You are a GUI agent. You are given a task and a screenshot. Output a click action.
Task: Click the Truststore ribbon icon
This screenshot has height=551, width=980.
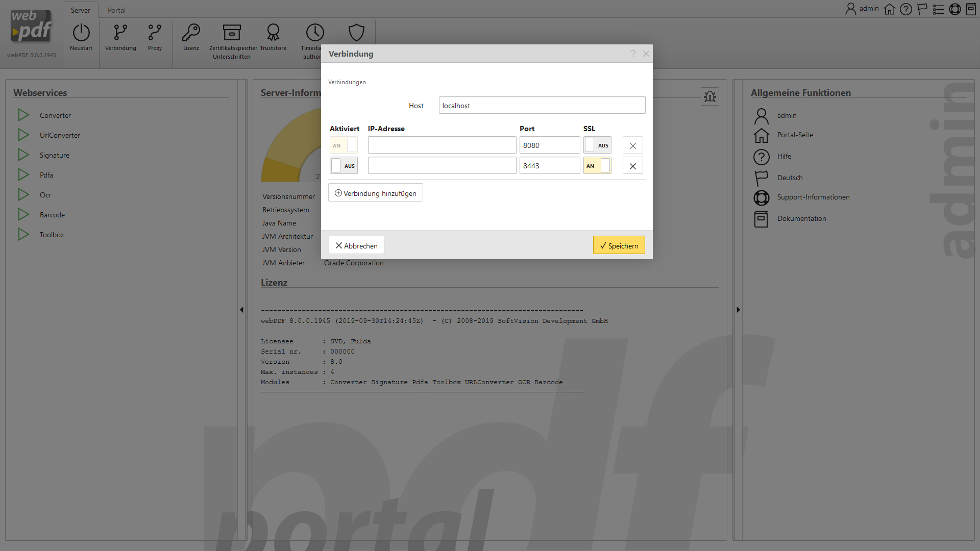pyautogui.click(x=273, y=33)
